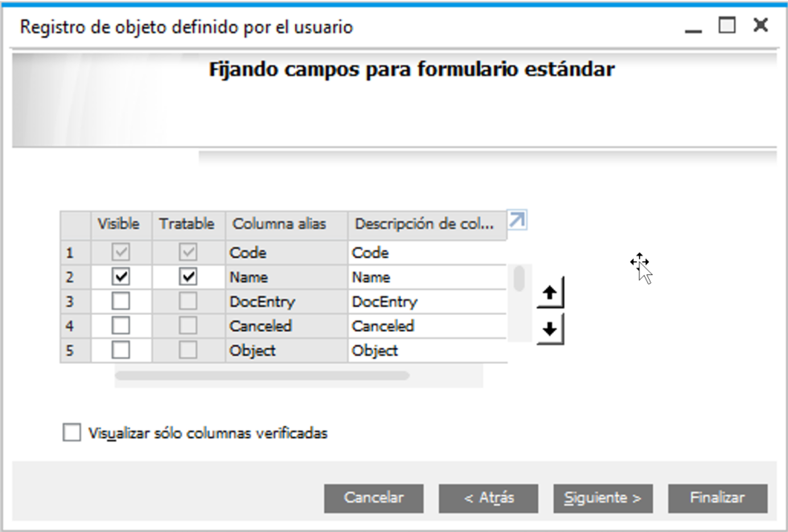Image resolution: width=788 pixels, height=532 pixels.
Task: Edit the Canceled description field
Action: (427, 326)
